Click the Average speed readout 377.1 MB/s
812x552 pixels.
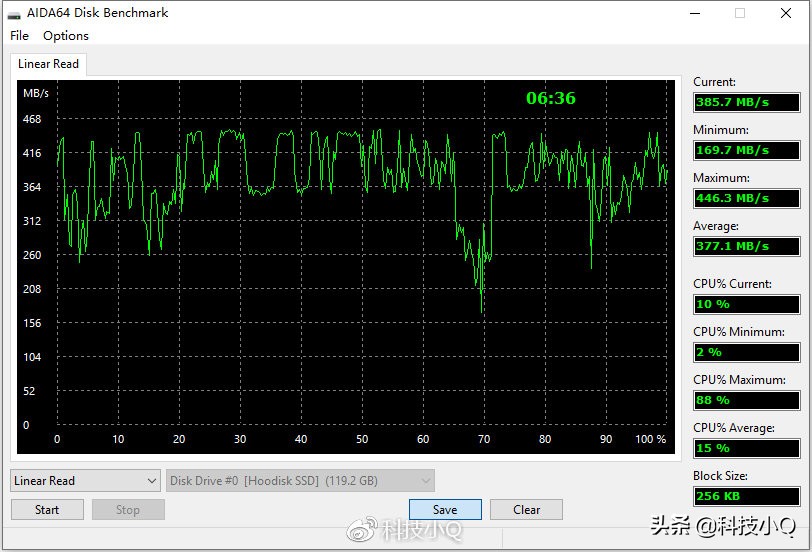click(746, 247)
